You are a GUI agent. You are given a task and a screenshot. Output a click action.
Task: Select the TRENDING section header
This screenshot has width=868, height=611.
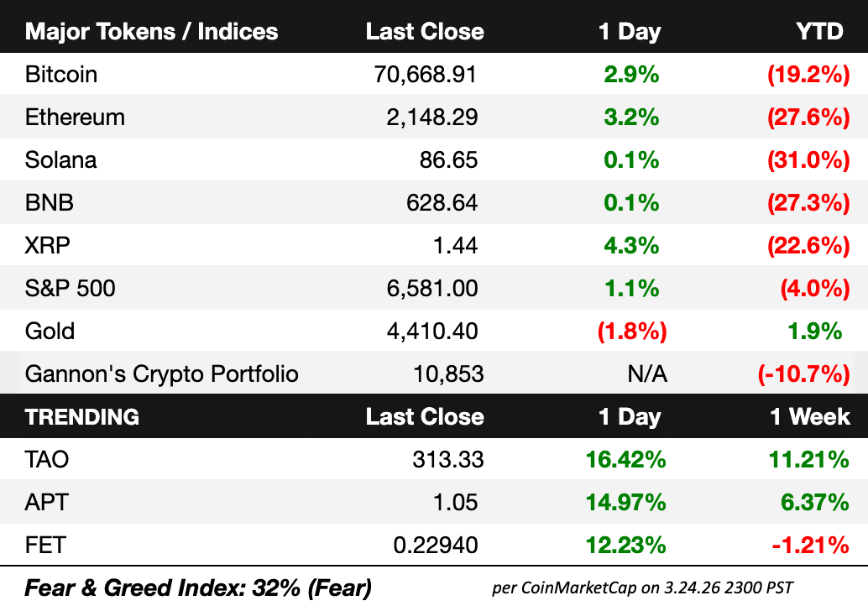coord(82,417)
